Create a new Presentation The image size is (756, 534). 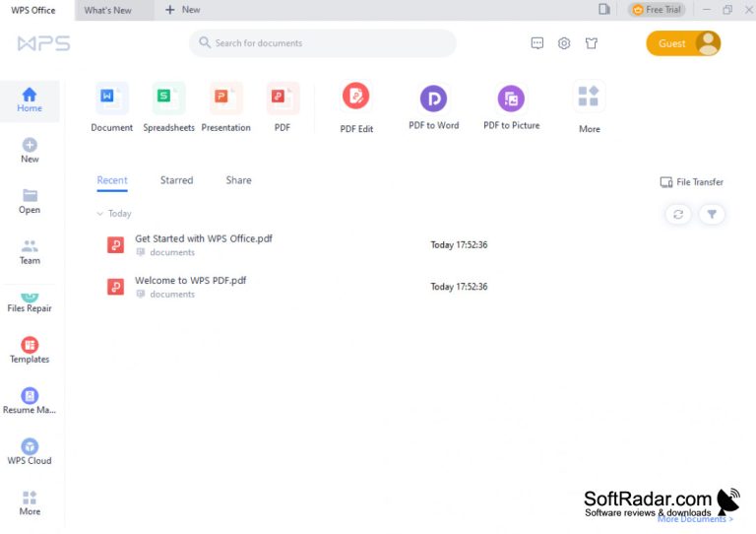tap(225, 107)
